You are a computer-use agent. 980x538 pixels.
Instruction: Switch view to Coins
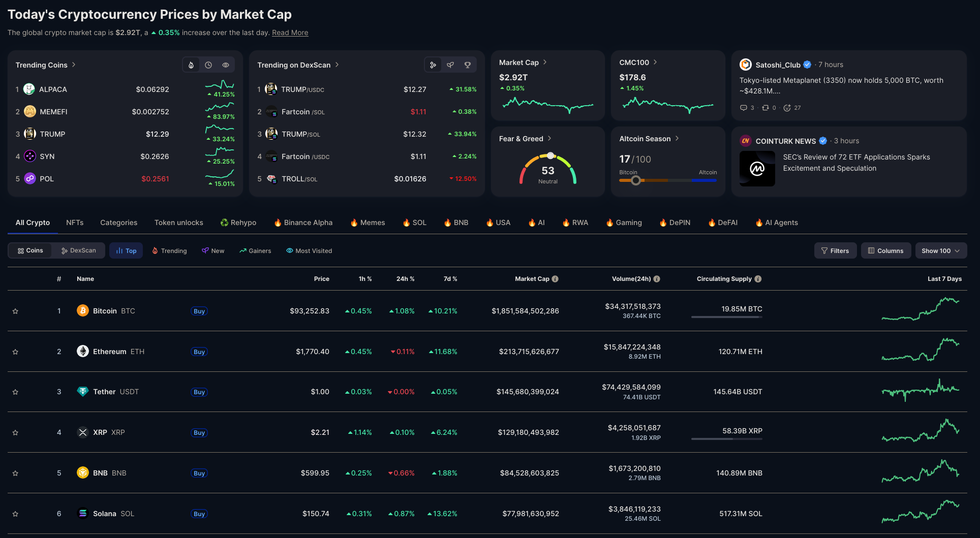point(30,250)
